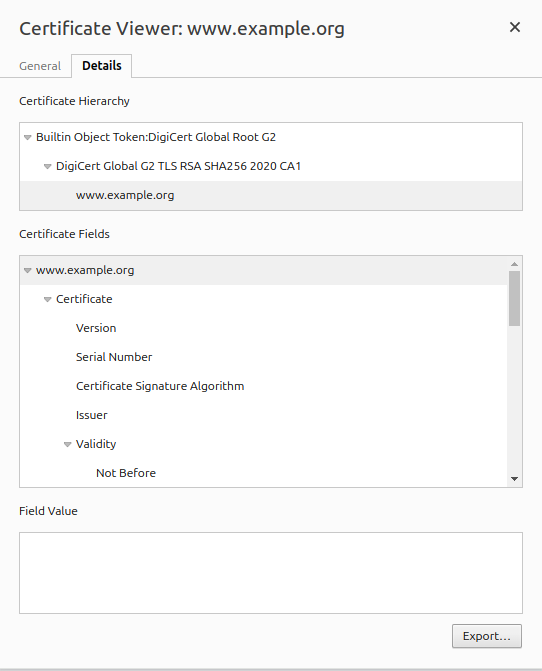Image resolution: width=542 pixels, height=671 pixels.
Task: Select www.example.org in Certificate Hierarchy
Action: point(125,195)
